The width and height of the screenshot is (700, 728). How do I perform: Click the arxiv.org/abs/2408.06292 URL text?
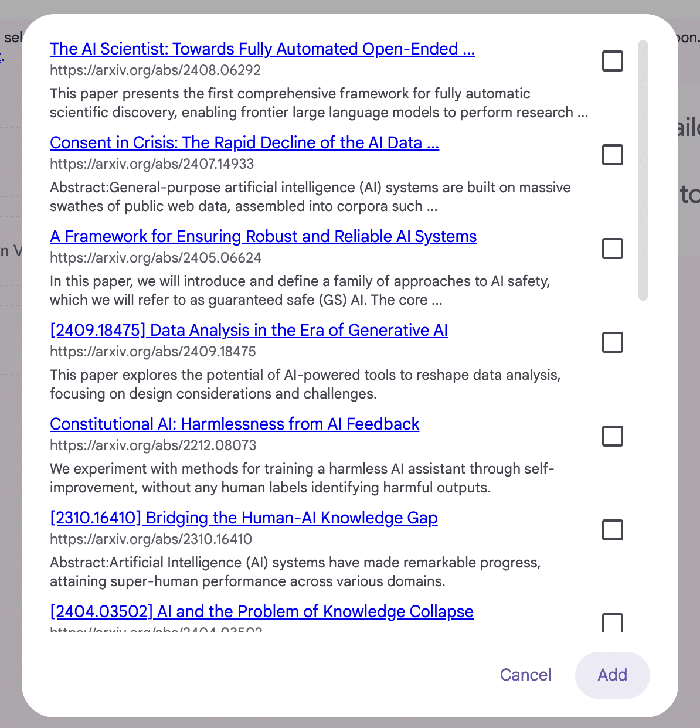pos(155,70)
